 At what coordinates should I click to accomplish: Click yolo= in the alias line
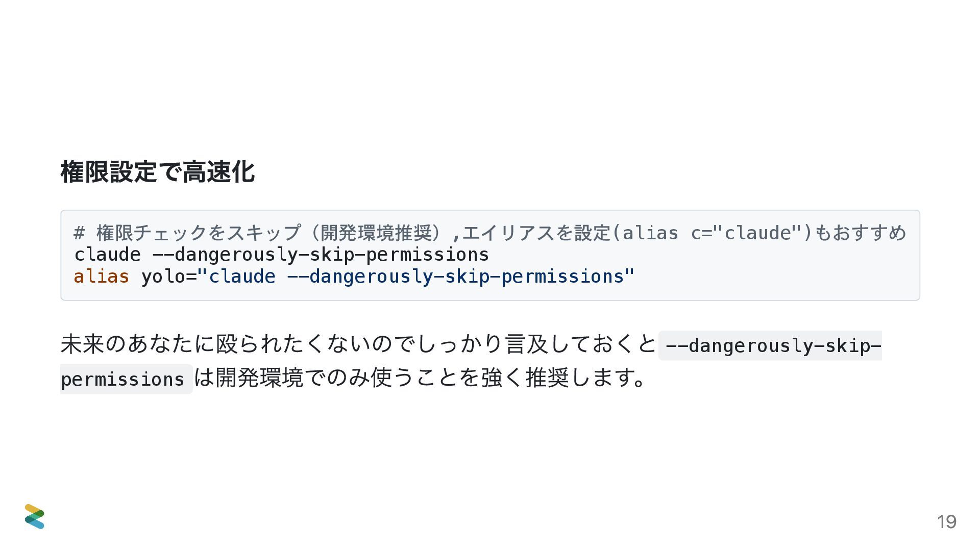[x=169, y=277]
